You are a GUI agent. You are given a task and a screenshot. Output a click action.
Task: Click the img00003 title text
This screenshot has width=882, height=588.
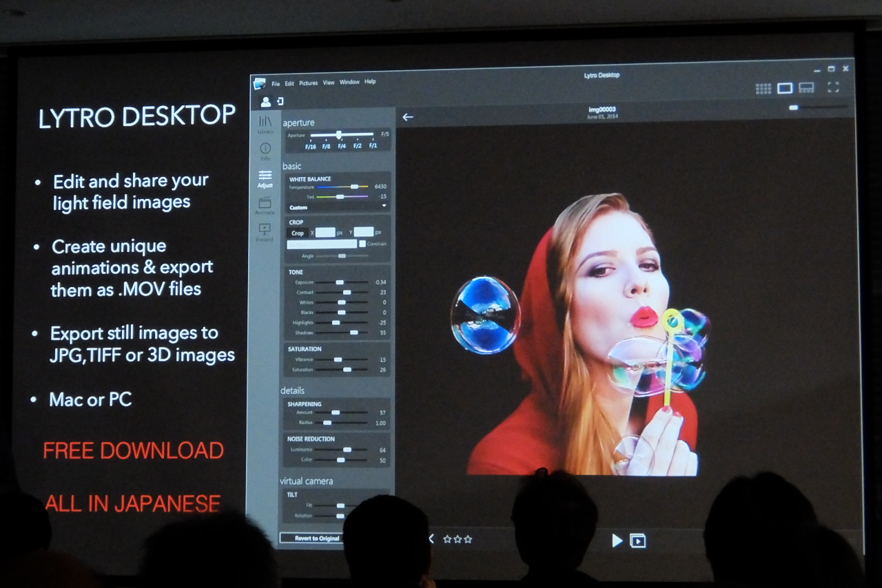click(602, 110)
